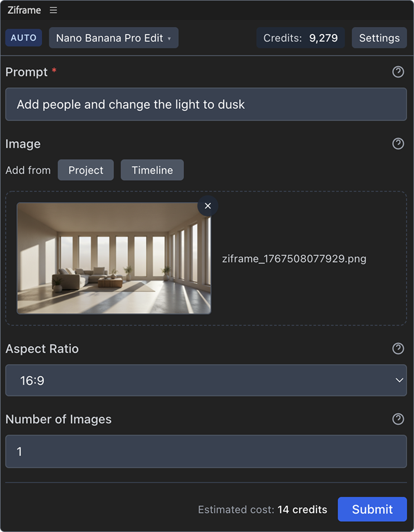Submit the image edit request
This screenshot has width=414, height=532.
(x=372, y=509)
